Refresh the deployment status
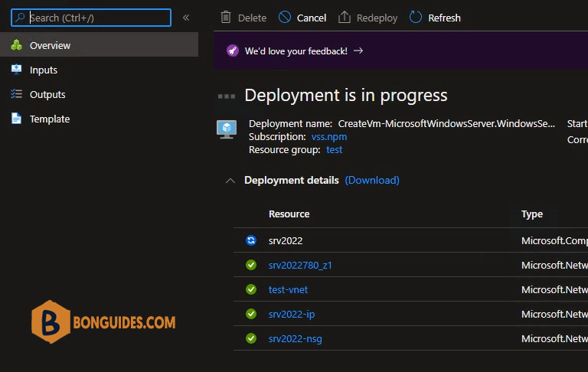588x372 pixels. [435, 18]
